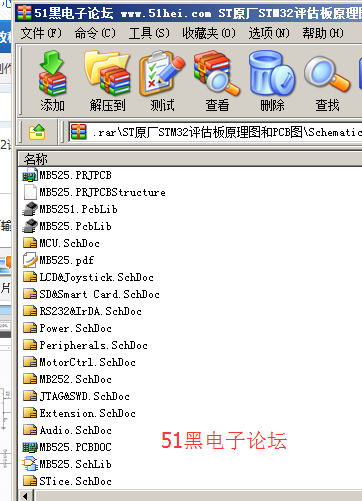The width and height of the screenshot is (362, 501).
Task: Open the 工具(S) menu
Action: pyautogui.click(x=149, y=33)
